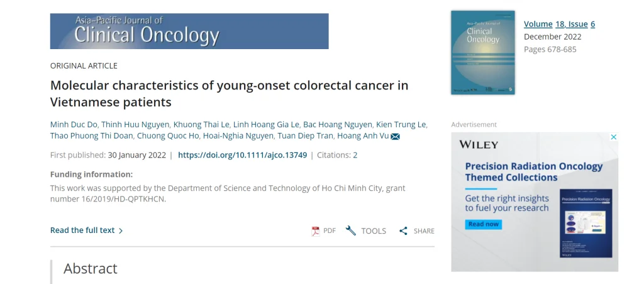The width and height of the screenshot is (644, 284).
Task: Click the PDF file icon
Action: point(316,231)
